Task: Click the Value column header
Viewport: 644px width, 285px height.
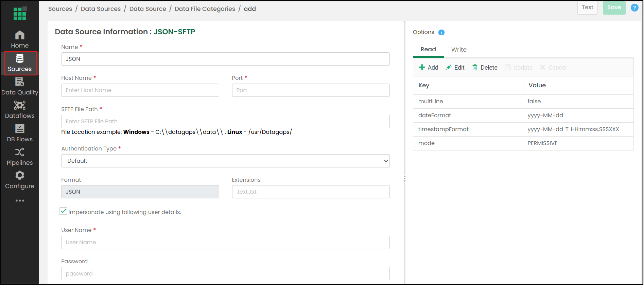Action: pos(578,85)
